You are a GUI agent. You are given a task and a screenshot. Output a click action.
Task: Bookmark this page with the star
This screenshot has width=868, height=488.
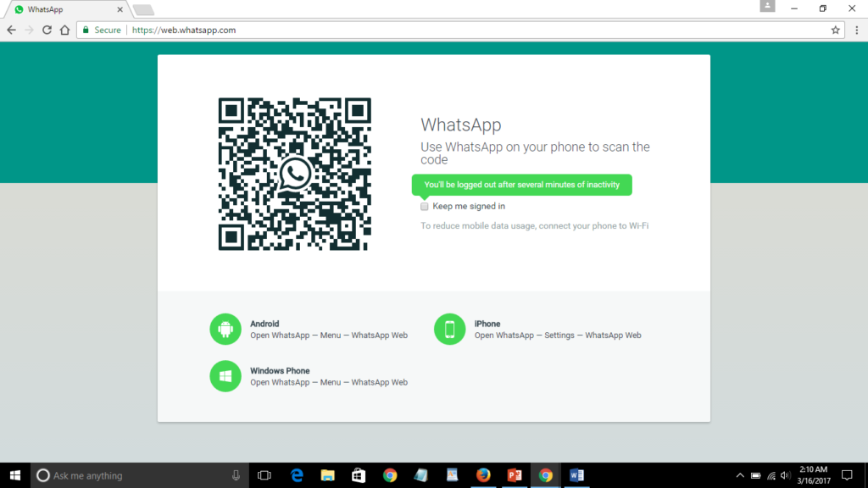click(835, 30)
